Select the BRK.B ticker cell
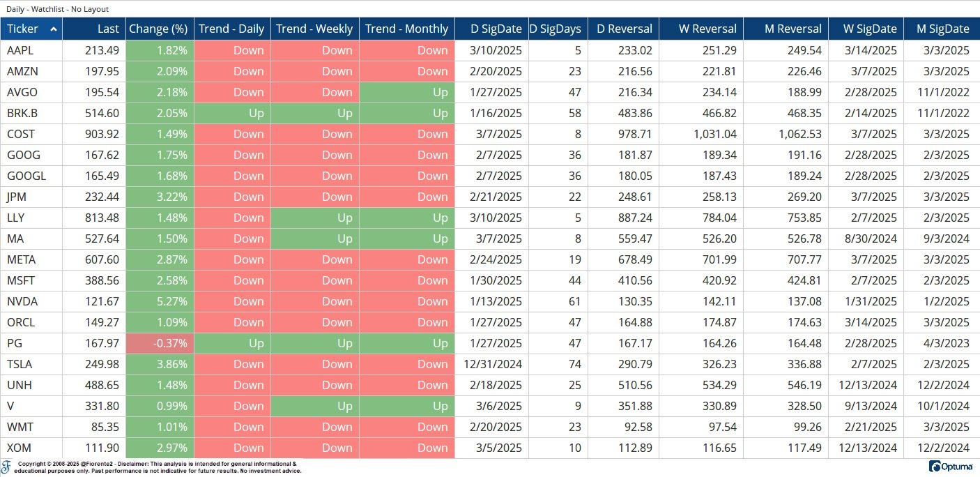 click(x=31, y=113)
